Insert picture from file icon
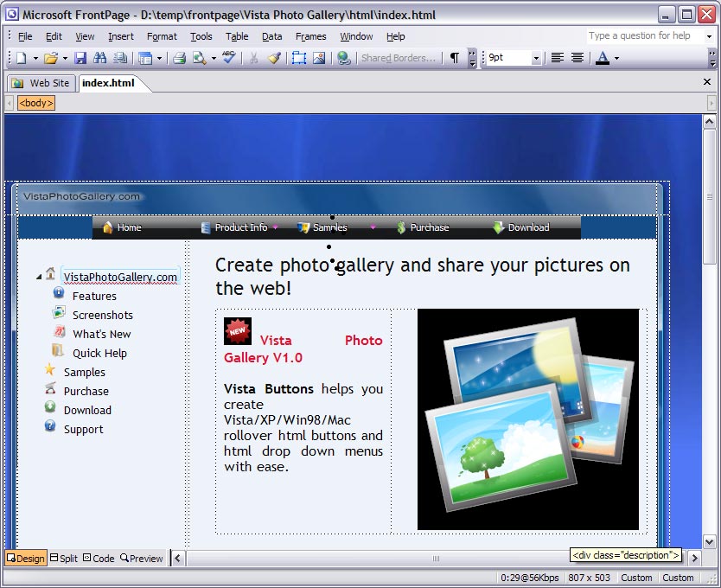 pos(319,58)
